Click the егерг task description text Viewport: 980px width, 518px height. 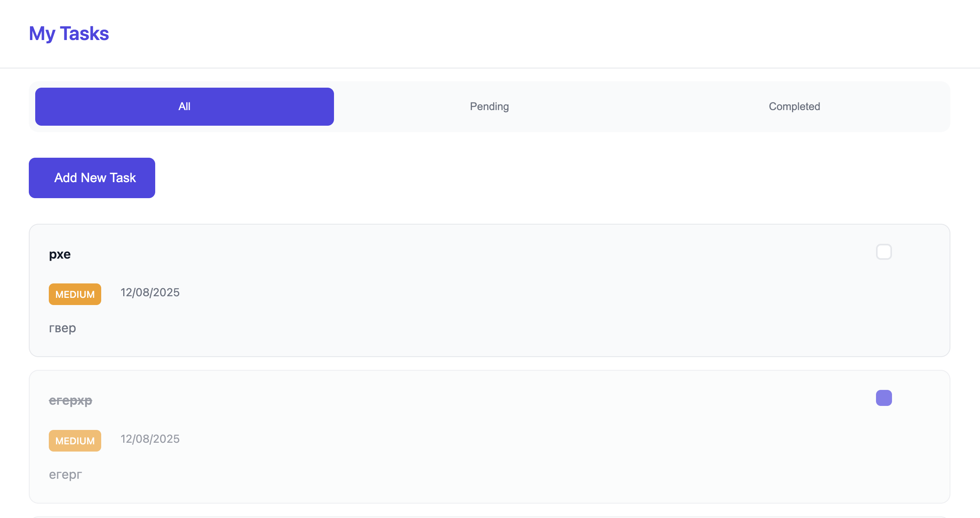pos(65,475)
